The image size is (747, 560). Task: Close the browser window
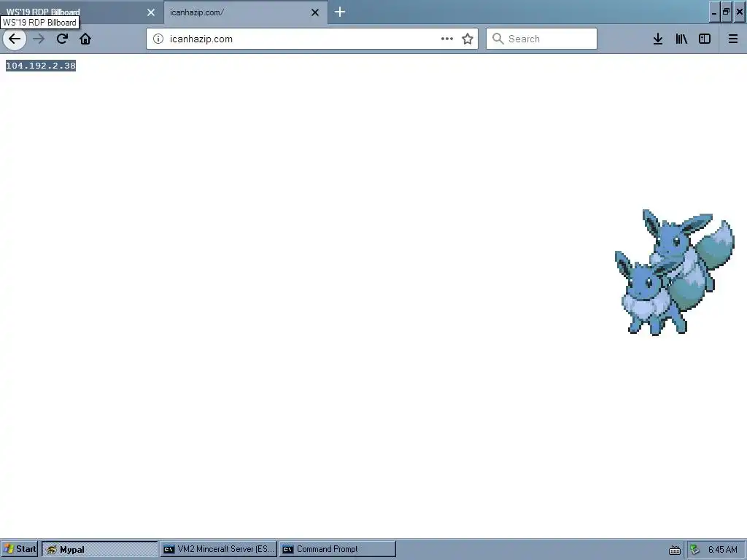(x=740, y=12)
